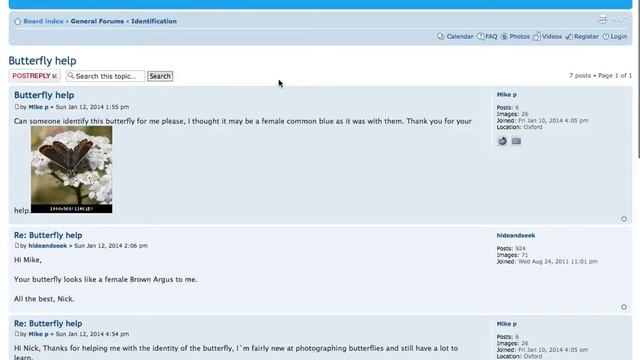Open hideandseek author link in byline
Screen dimensions: 640x360
coord(48,246)
